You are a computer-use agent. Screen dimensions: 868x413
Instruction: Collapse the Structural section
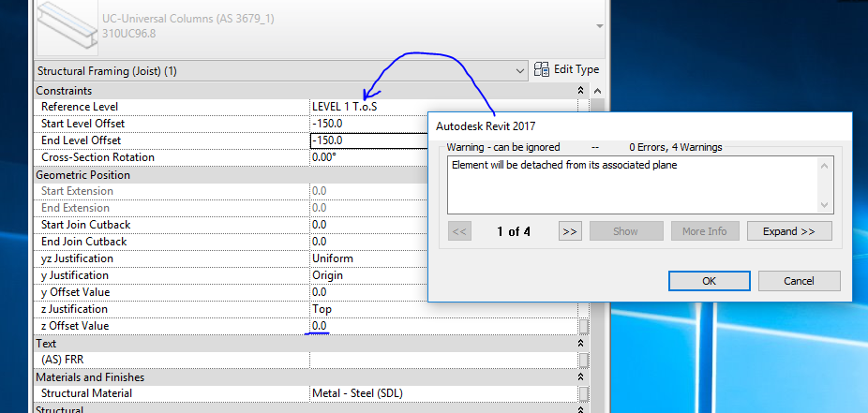(580, 409)
